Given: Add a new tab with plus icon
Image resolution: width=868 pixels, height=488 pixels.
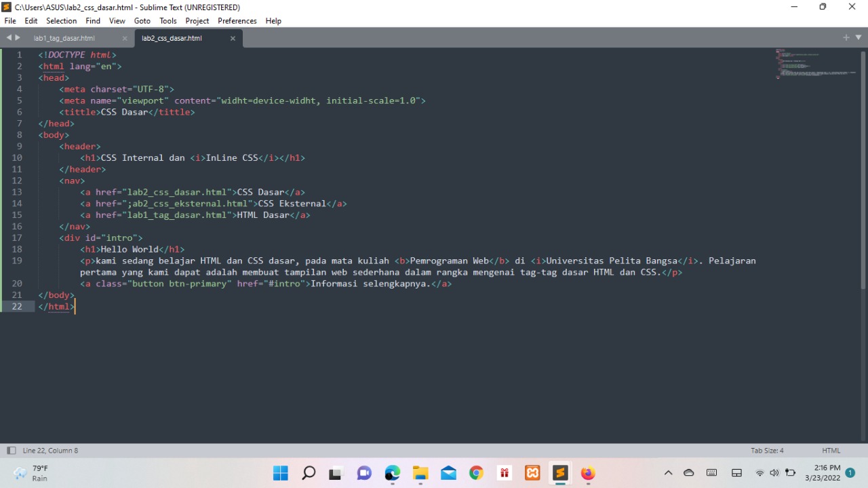Looking at the screenshot, I should pos(846,37).
